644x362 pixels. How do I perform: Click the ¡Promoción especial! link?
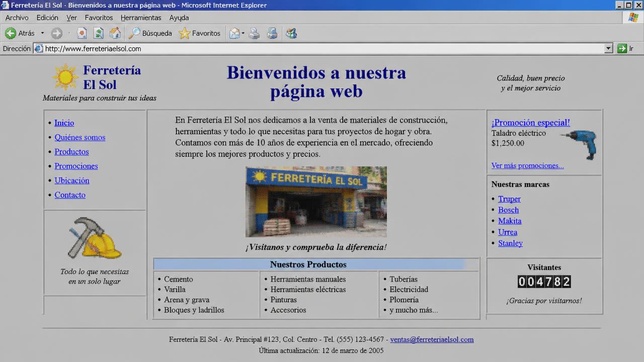(531, 123)
